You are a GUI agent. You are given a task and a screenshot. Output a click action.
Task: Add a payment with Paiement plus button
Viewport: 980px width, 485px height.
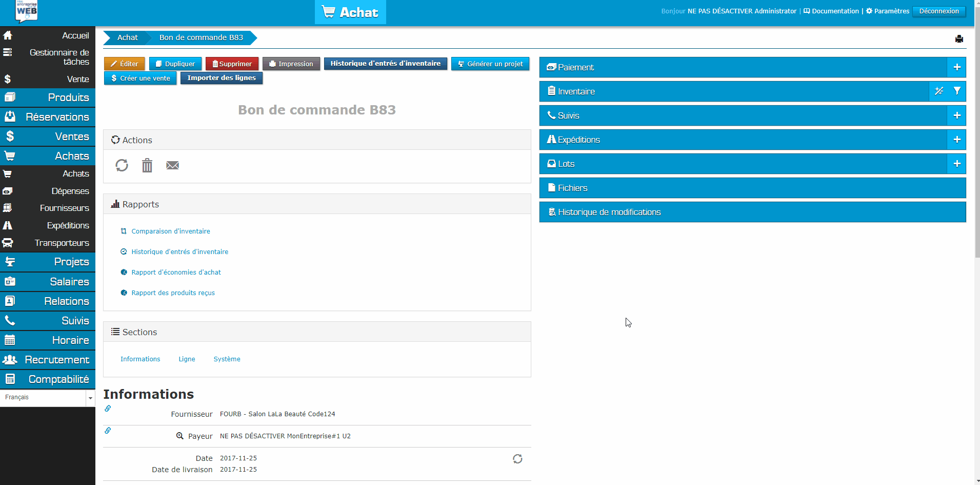coord(956,67)
